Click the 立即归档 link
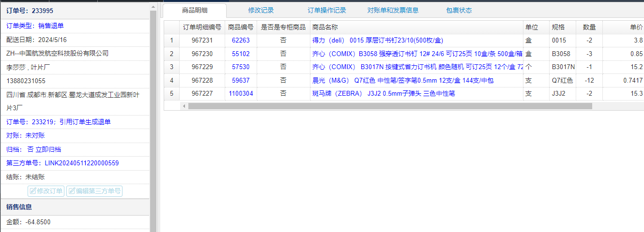This screenshot has width=644, height=232. tap(48, 149)
